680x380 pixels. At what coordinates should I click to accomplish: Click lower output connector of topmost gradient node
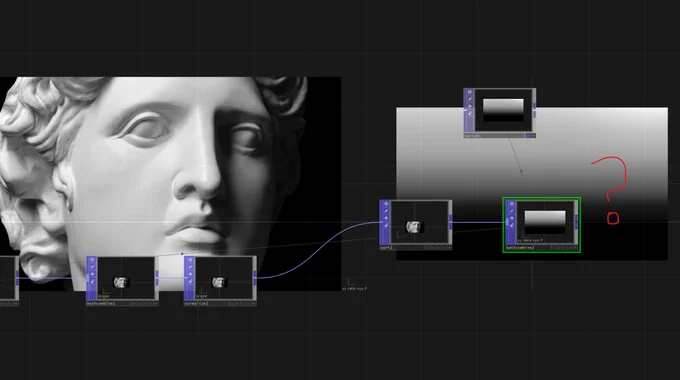(x=534, y=114)
